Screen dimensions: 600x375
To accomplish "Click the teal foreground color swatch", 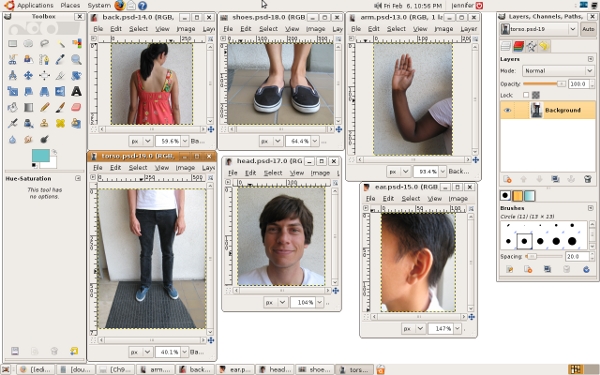I will 41,155.
